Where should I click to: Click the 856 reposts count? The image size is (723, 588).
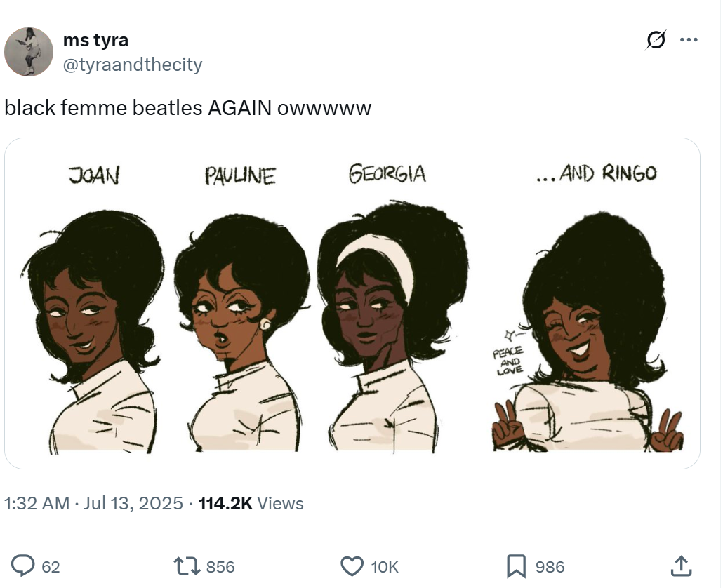(220, 567)
